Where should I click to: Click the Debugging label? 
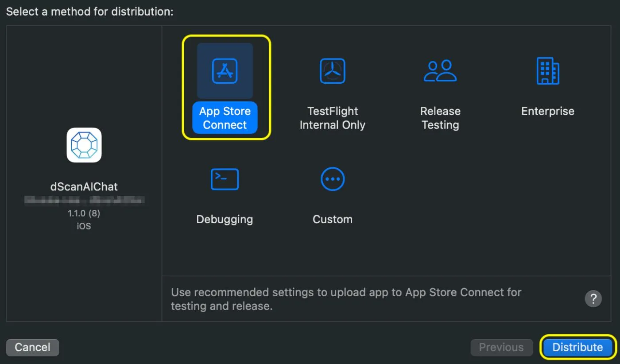click(225, 219)
